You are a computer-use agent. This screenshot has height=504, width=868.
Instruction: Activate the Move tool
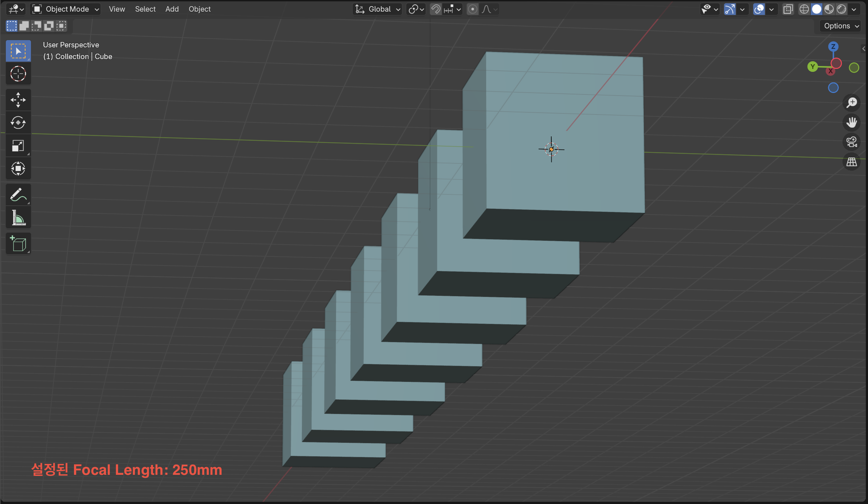coord(18,100)
